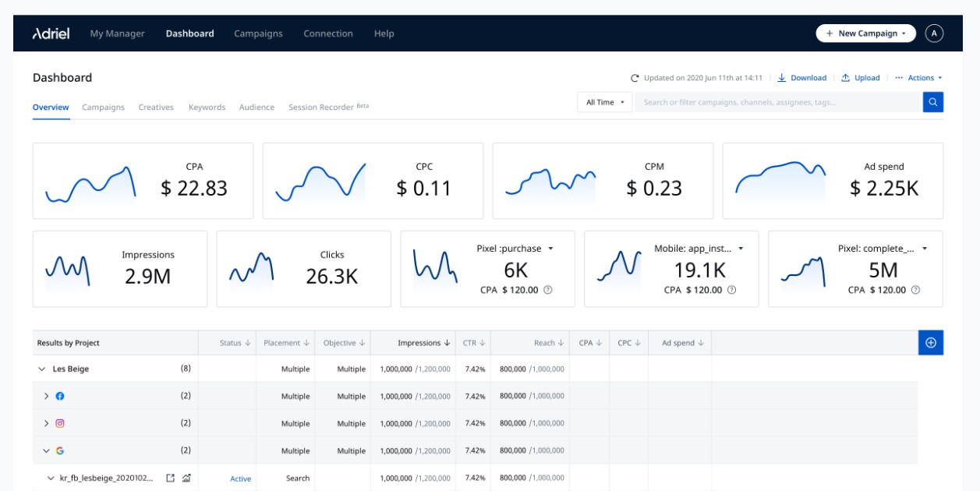The image size is (980, 491).
Task: Click the New Campaign button
Action: click(865, 34)
